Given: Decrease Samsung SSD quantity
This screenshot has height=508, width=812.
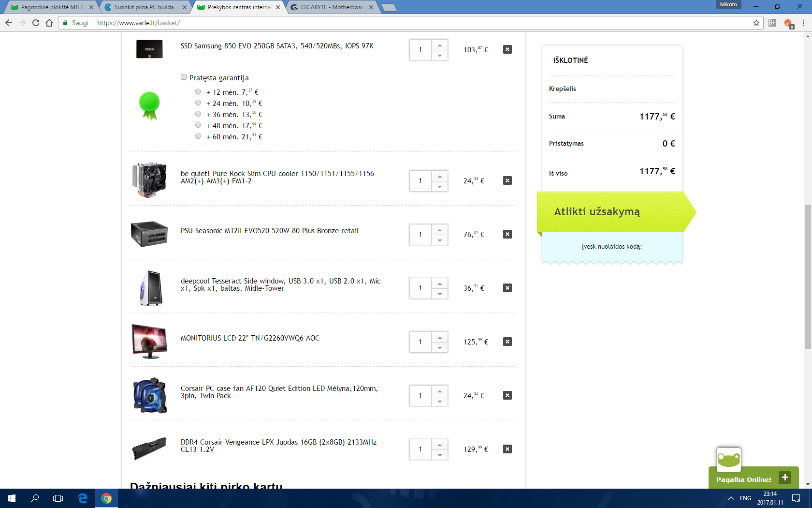Looking at the screenshot, I should 439,55.
